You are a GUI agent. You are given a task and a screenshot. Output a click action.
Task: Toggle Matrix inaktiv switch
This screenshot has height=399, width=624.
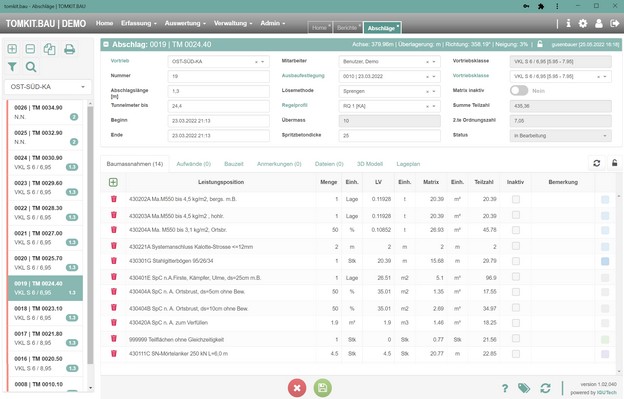519,91
